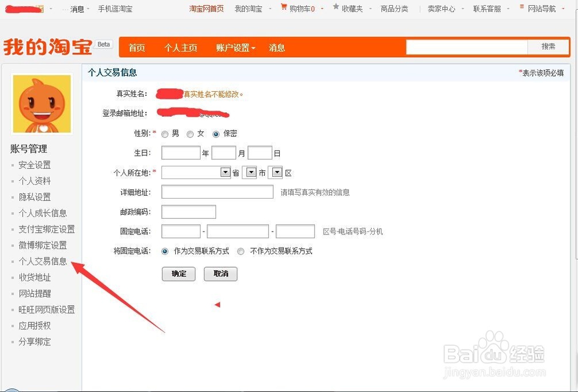578x392 pixels.
Task: Select the 女 gender radio button
Action: (190, 135)
